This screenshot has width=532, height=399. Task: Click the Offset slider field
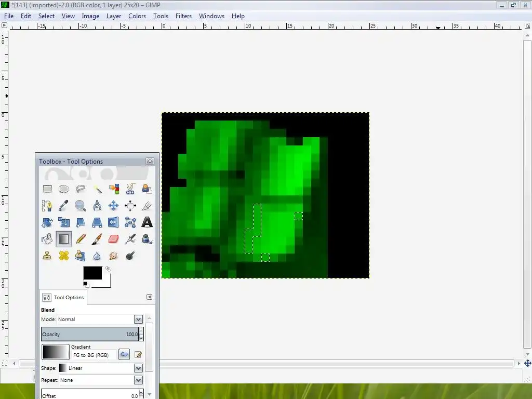(90, 394)
